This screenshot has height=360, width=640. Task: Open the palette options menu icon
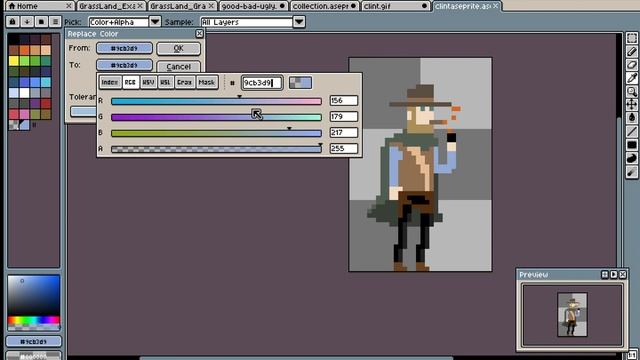point(55,22)
